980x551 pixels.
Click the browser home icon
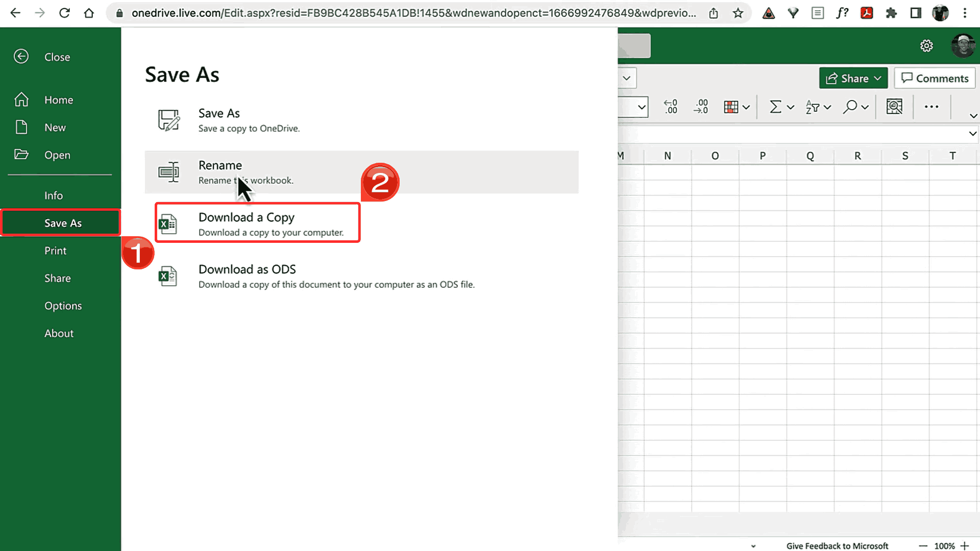point(89,13)
